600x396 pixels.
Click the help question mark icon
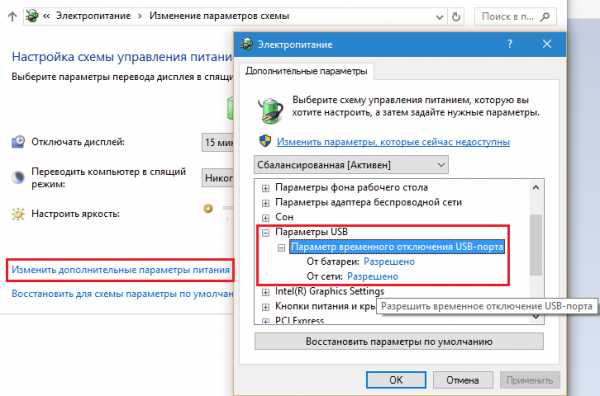tap(509, 44)
